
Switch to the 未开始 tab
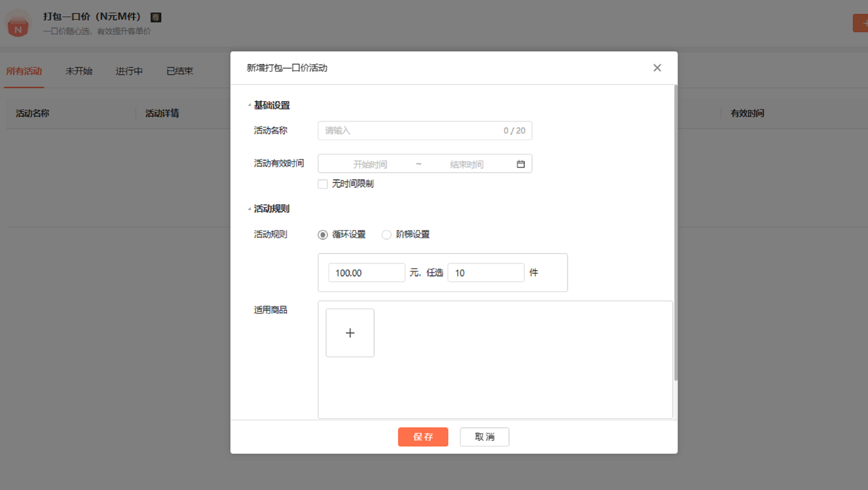(78, 71)
